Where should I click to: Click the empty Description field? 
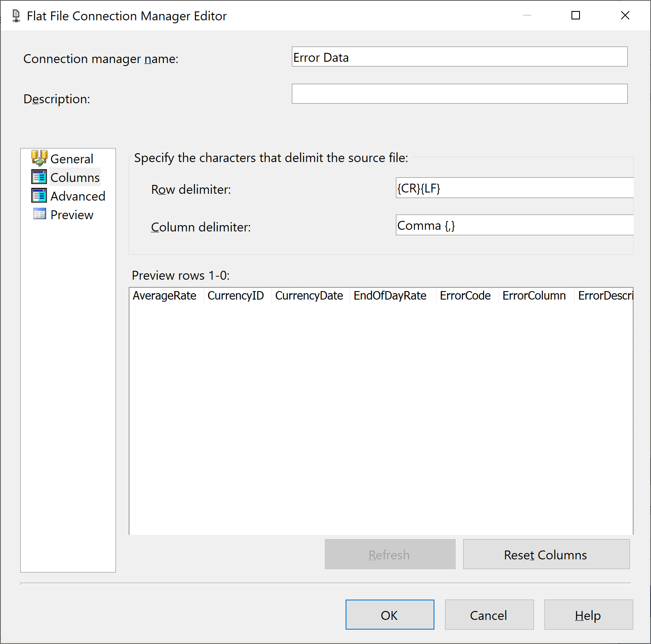tap(459, 94)
